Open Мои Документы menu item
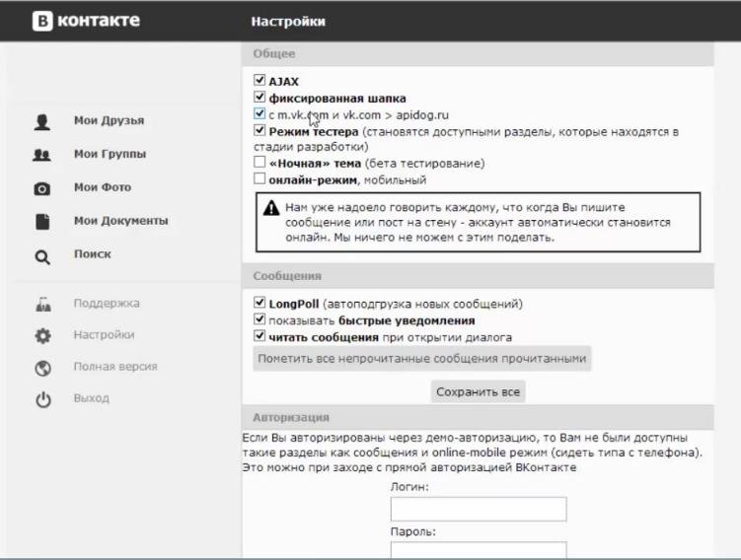The width and height of the screenshot is (741, 560). tap(120, 221)
